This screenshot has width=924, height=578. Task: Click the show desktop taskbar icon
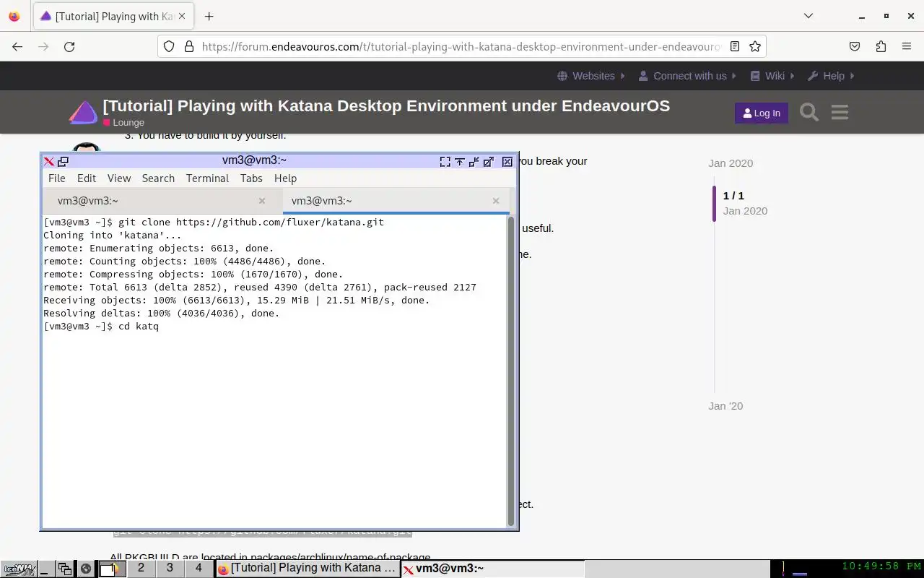(46, 569)
